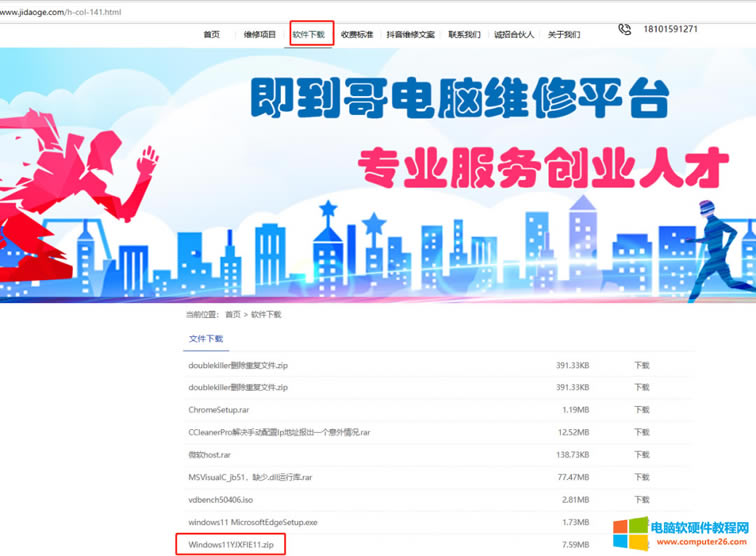Download vdbench50406.iso via its 下载 link
Viewport: 756px width, 556px height.
point(641,500)
